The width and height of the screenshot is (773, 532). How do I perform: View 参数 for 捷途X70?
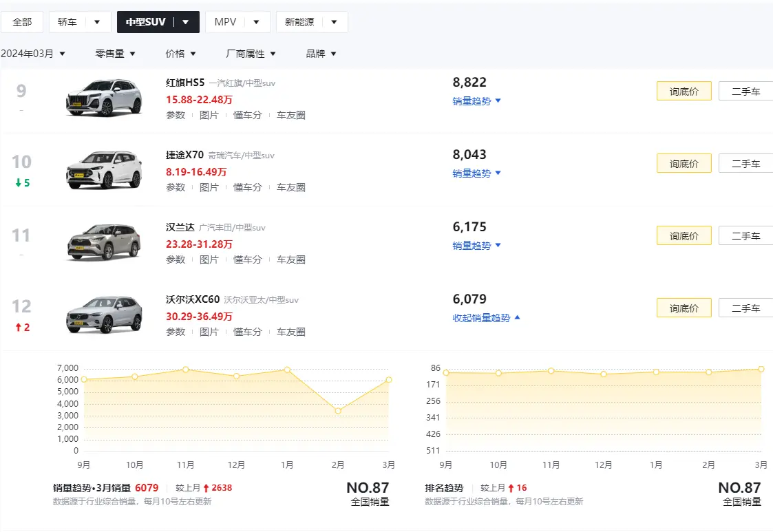[x=176, y=187]
